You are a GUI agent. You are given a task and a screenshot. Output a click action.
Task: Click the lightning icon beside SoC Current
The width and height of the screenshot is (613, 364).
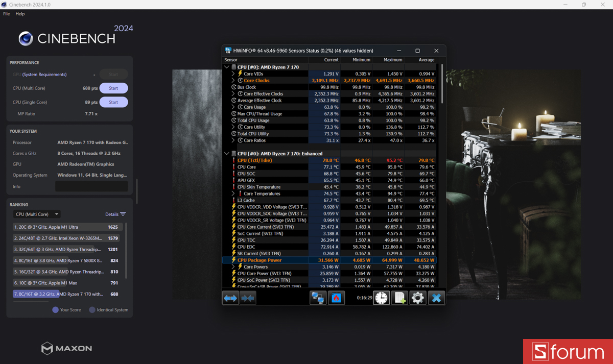[x=234, y=233]
